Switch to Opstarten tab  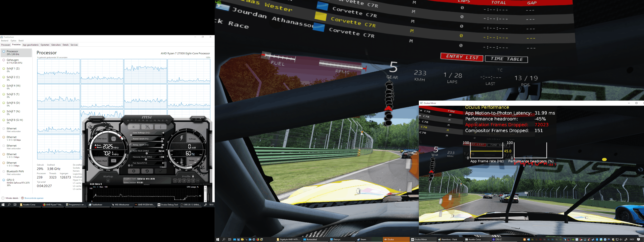coord(45,45)
